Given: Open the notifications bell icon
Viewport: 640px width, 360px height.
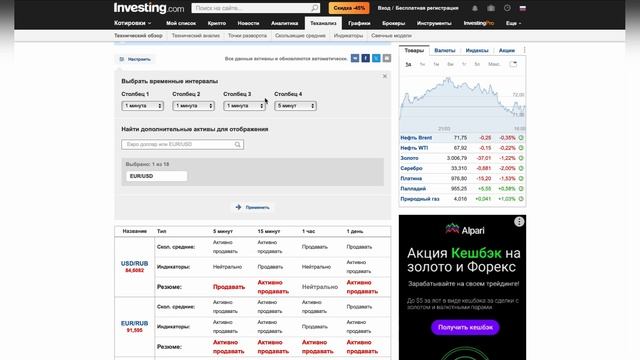Looking at the screenshot, I should coord(475,8).
